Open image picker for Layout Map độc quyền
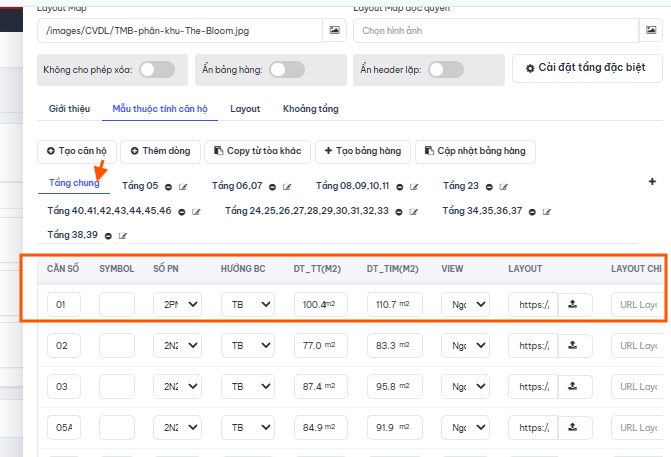This screenshot has height=457, width=671. (x=651, y=30)
